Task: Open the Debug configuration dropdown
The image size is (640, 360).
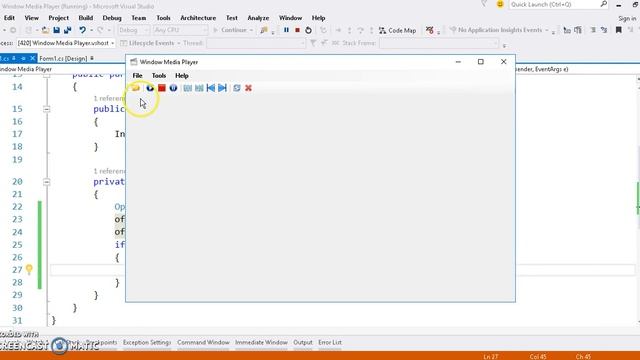Action: 133,30
